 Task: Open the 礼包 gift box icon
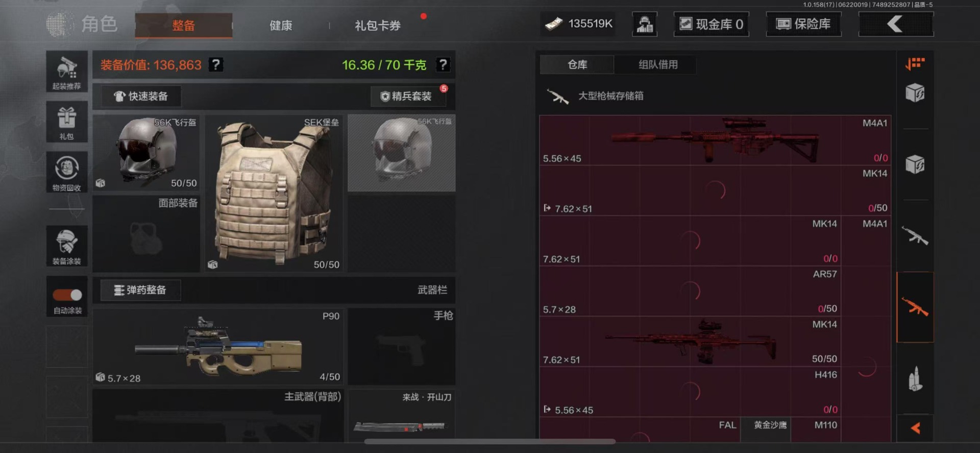click(67, 122)
